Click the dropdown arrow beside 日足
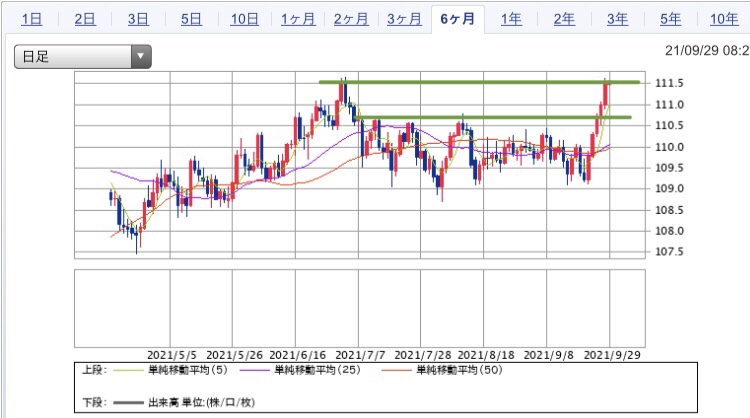The height and width of the screenshot is (418, 750). [141, 56]
